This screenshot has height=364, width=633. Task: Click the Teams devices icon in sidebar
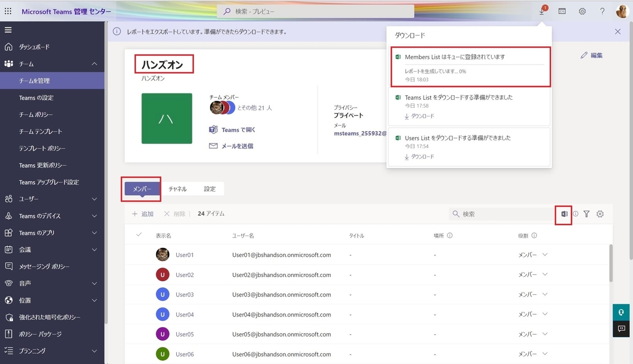click(8, 216)
